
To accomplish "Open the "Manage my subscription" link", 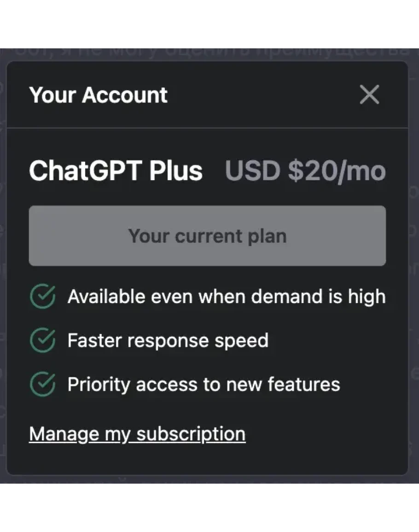I will click(x=137, y=434).
